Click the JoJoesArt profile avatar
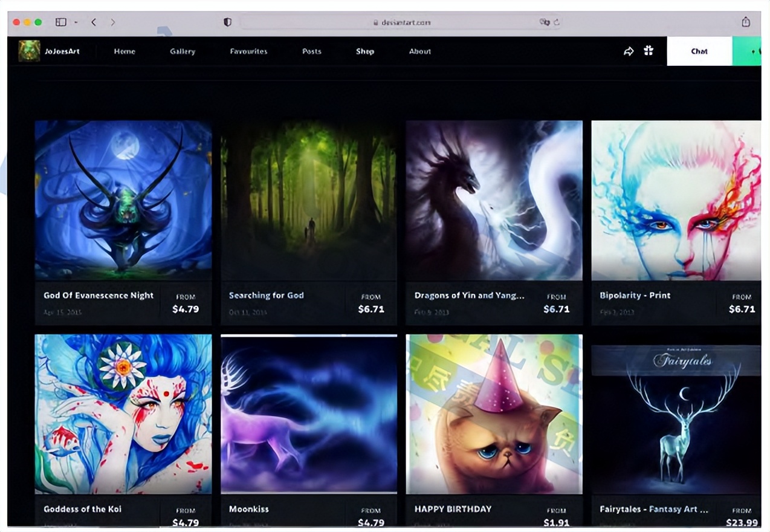 (29, 51)
